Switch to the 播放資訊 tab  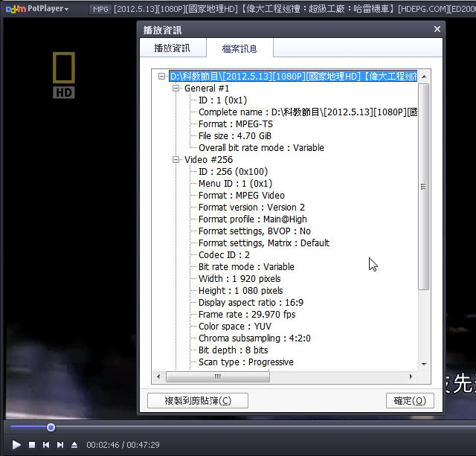pos(173,48)
